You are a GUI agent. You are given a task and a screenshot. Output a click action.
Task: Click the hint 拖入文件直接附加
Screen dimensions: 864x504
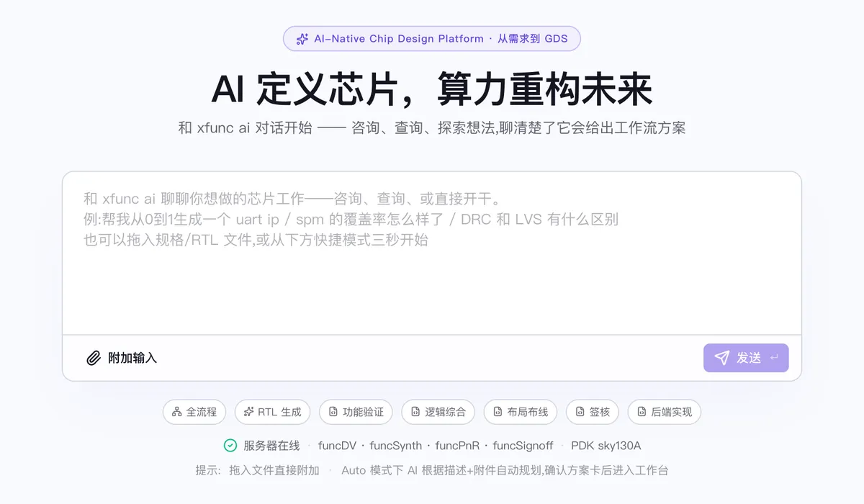[274, 470]
